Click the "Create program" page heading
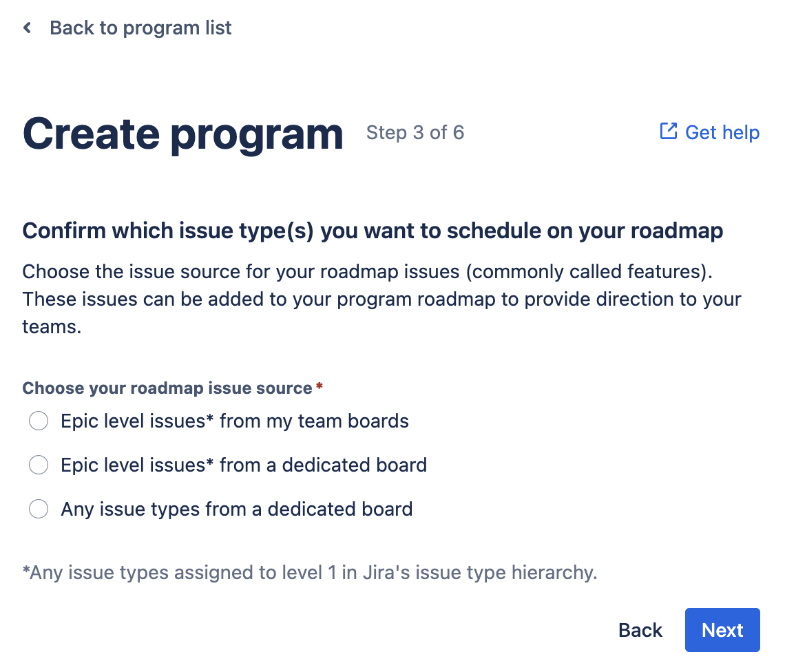 tap(183, 134)
